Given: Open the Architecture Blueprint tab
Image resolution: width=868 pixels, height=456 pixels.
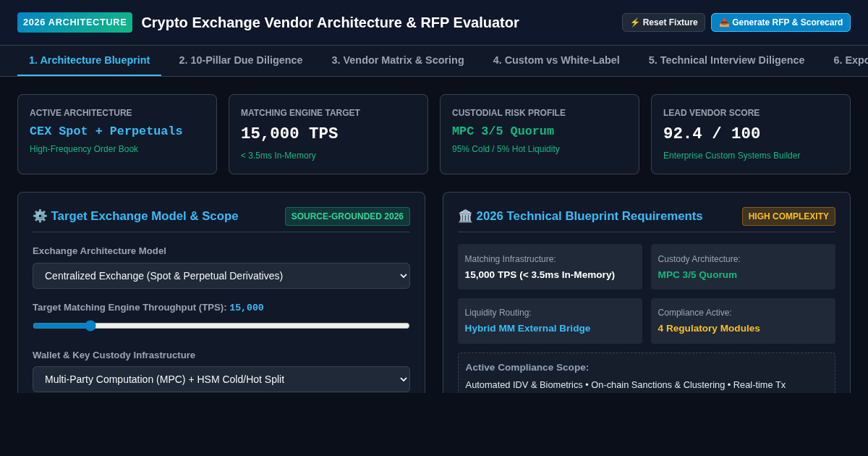Looking at the screenshot, I should tap(90, 60).
